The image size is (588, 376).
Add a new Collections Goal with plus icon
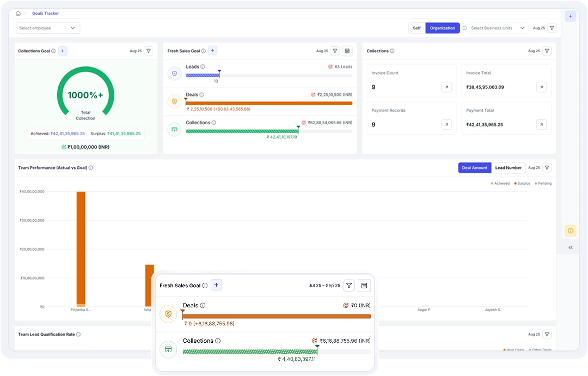point(63,51)
